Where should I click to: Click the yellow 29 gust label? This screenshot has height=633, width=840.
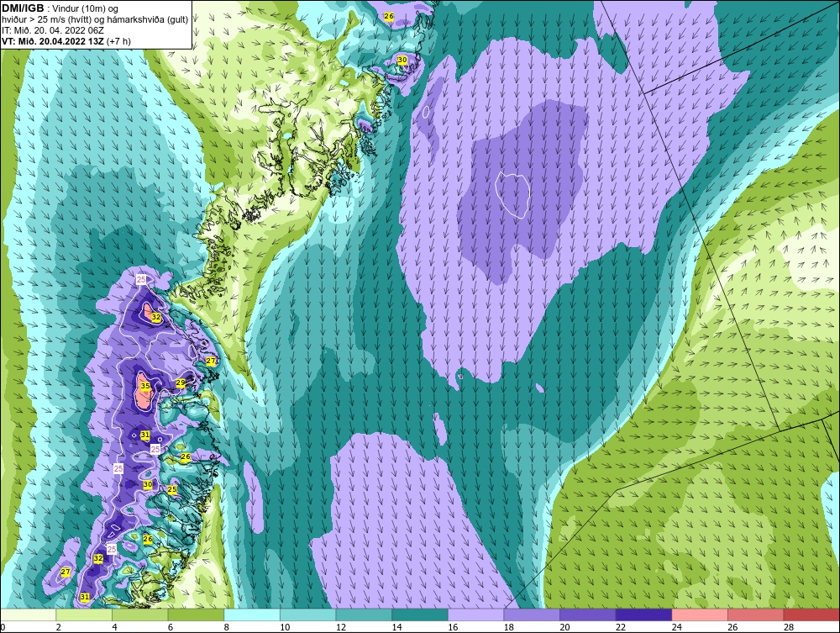181,382
